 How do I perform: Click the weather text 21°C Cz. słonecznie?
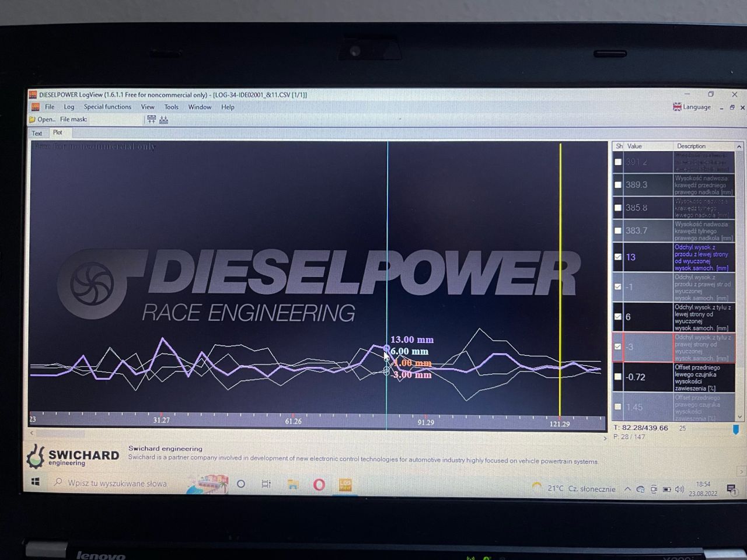[x=581, y=489]
